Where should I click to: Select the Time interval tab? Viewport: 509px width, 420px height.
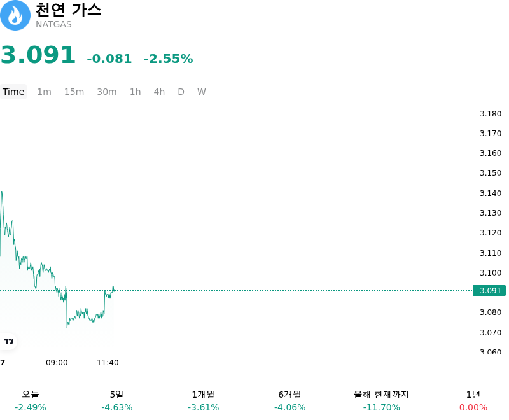13,92
